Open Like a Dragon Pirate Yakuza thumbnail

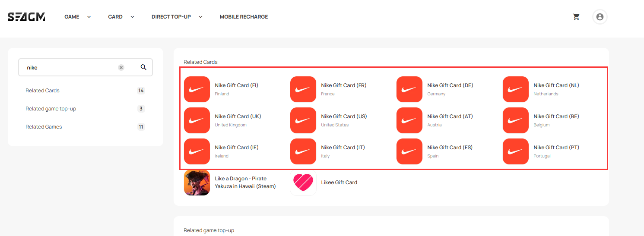(197, 183)
